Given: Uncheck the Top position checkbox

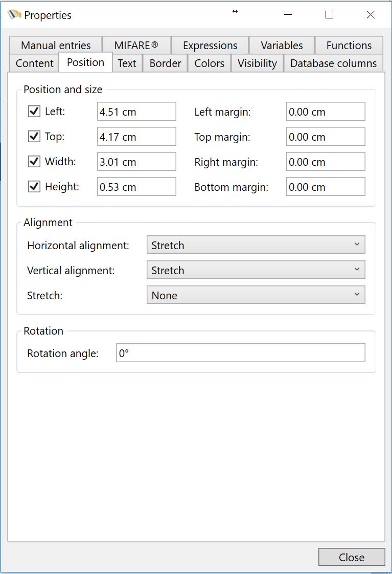Looking at the screenshot, I should pos(34,136).
